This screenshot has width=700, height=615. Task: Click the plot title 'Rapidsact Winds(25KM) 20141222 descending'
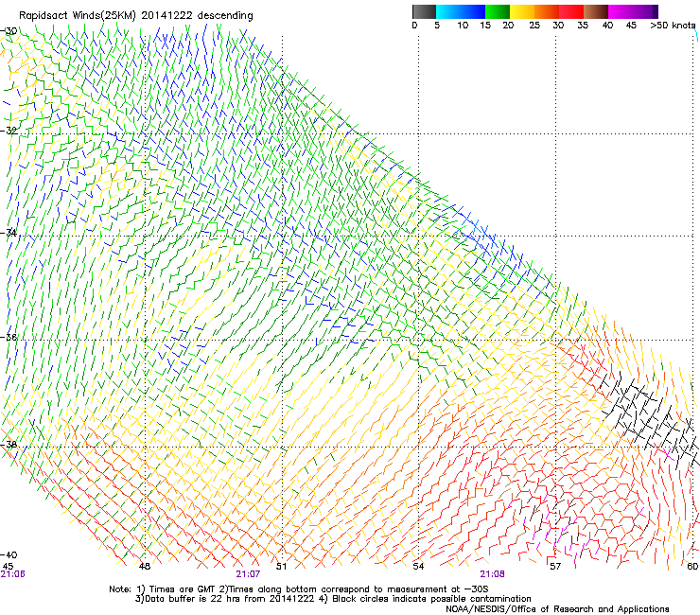(135, 16)
